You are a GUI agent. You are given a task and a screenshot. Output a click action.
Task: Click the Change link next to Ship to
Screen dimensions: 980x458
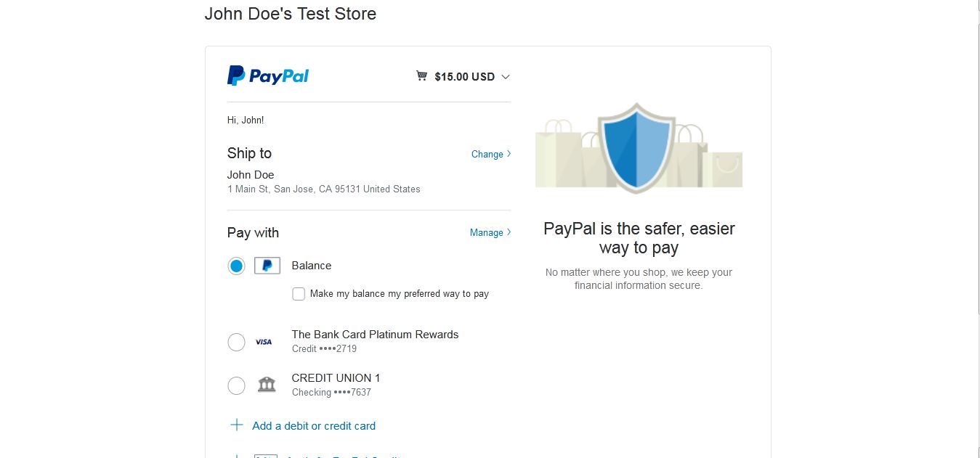click(487, 154)
